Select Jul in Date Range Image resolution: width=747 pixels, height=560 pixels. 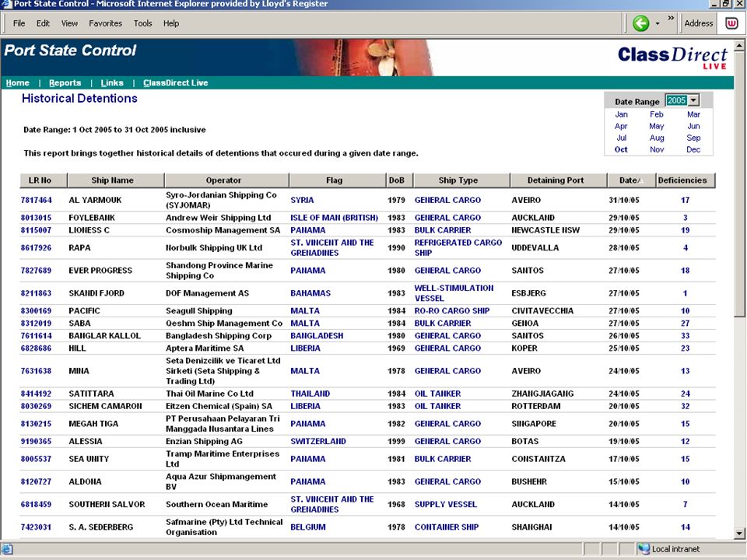click(621, 138)
